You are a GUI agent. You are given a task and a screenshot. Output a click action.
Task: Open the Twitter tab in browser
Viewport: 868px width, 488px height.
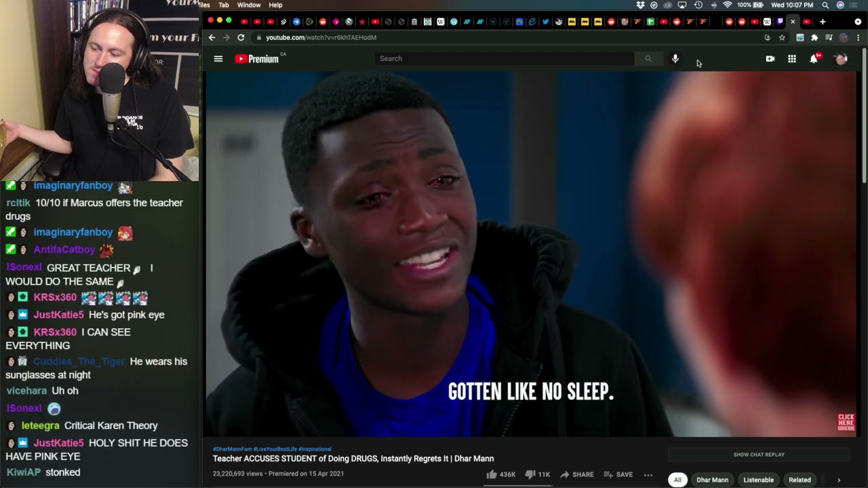(x=545, y=22)
